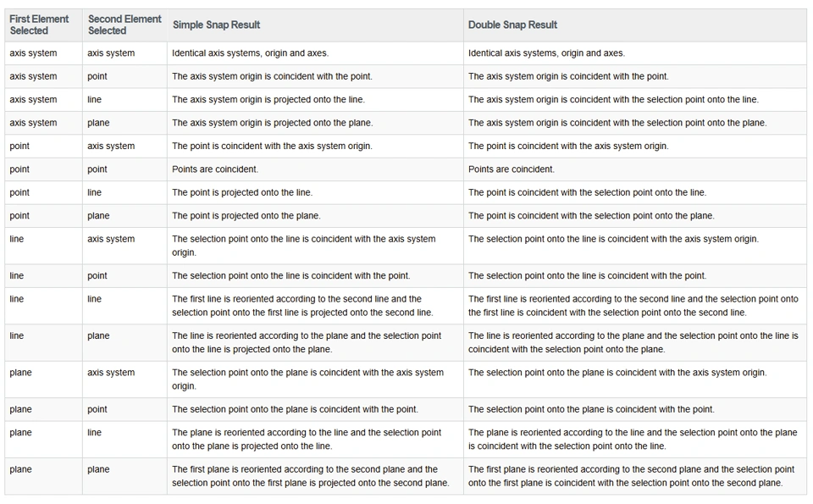The image size is (813, 504).
Task: Select "The axis system origin is projected onto the plane."
Action: click(272, 123)
